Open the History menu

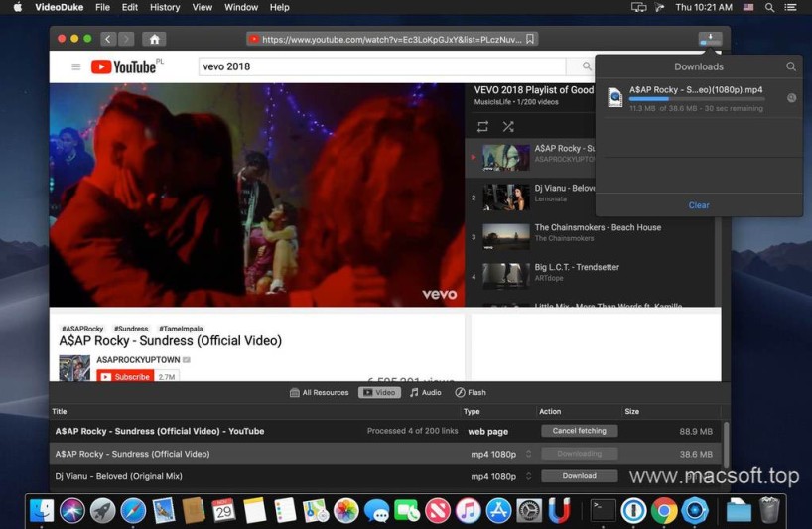pyautogui.click(x=164, y=7)
